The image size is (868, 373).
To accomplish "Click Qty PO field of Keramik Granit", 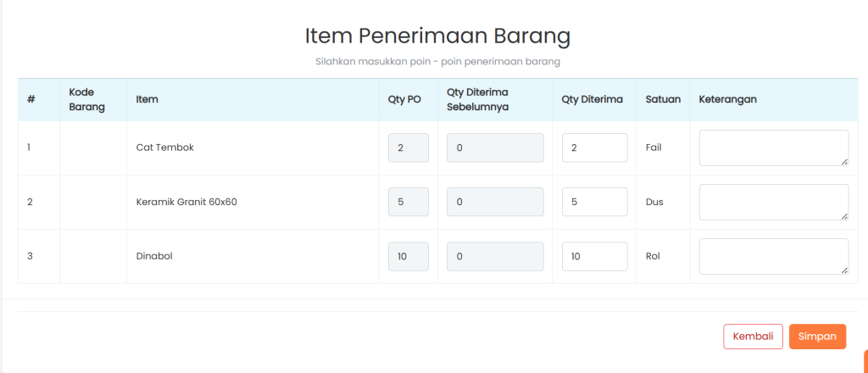I will pos(408,202).
